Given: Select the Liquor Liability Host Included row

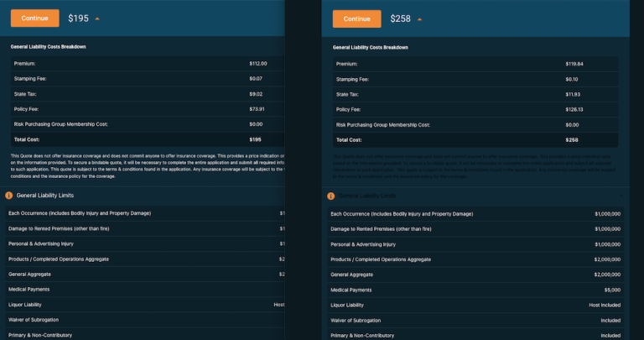Looking at the screenshot, I should 474,305.
